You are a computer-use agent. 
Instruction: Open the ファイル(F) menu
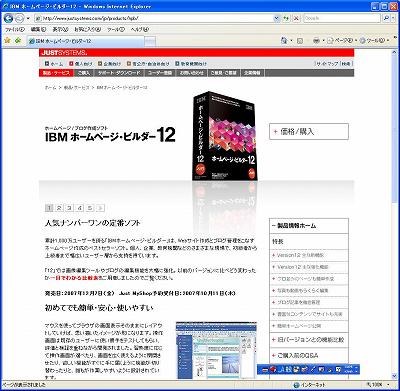click(14, 29)
